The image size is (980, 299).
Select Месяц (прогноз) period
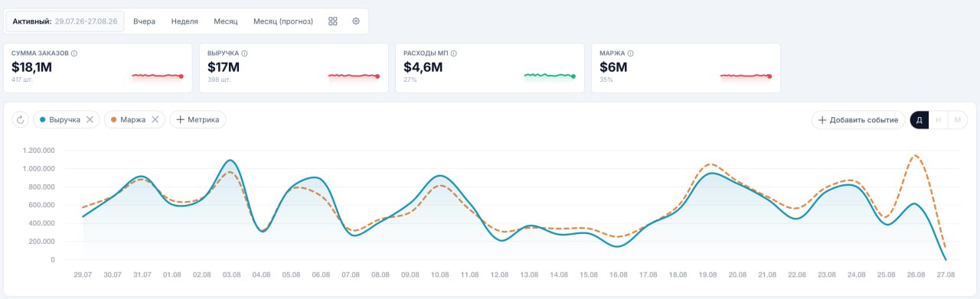(283, 21)
